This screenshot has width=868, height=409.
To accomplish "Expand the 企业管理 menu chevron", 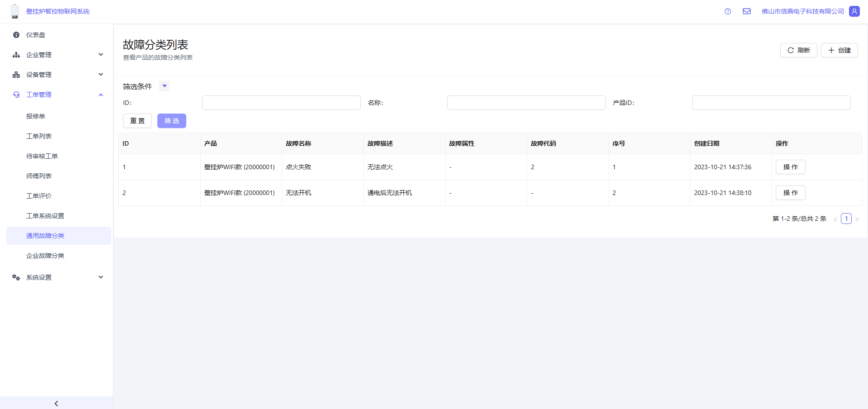I will [101, 55].
